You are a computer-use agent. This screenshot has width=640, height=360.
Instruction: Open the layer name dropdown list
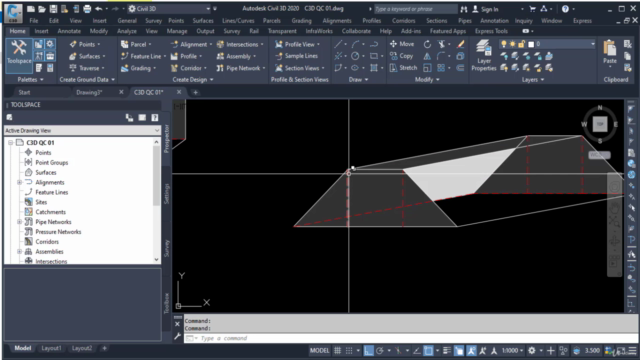(593, 44)
